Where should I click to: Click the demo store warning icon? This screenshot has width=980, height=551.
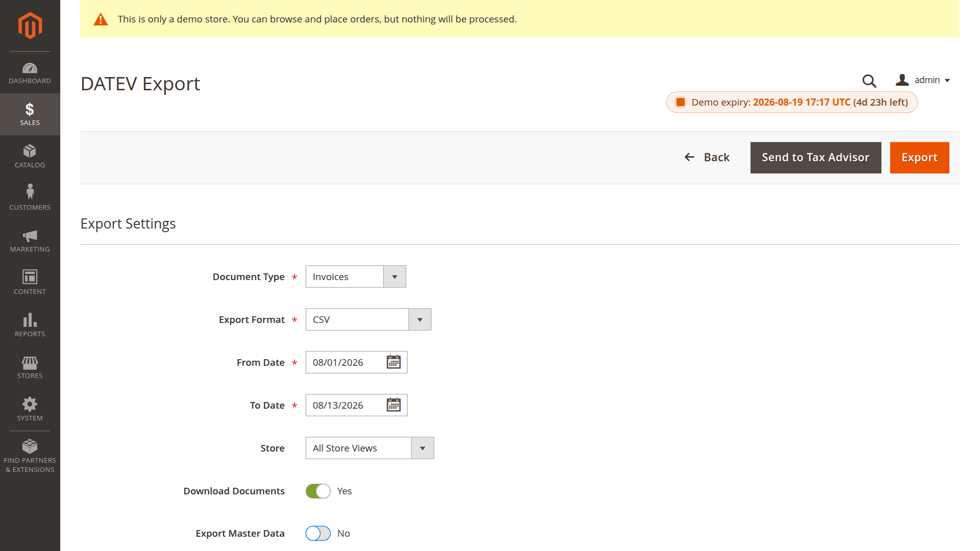(x=101, y=19)
